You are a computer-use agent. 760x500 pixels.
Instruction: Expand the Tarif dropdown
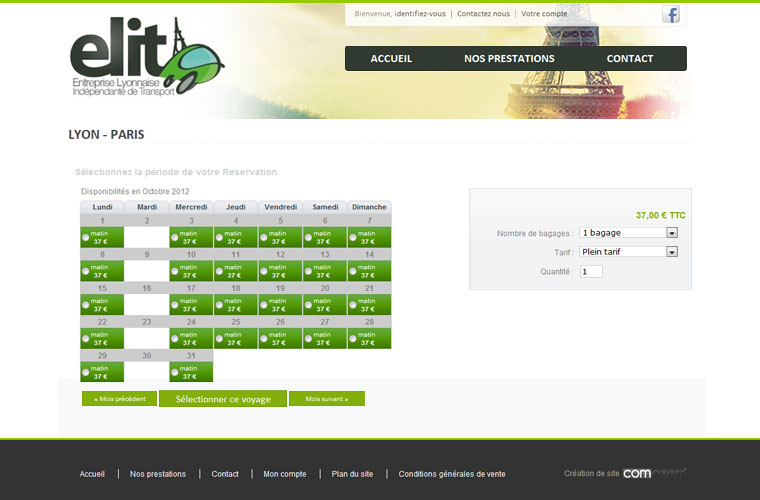628,252
